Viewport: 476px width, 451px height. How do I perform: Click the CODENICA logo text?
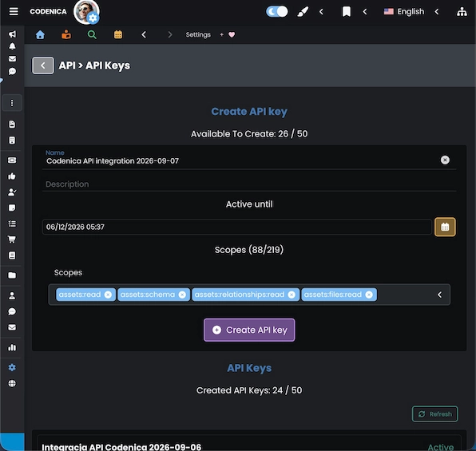click(x=48, y=11)
